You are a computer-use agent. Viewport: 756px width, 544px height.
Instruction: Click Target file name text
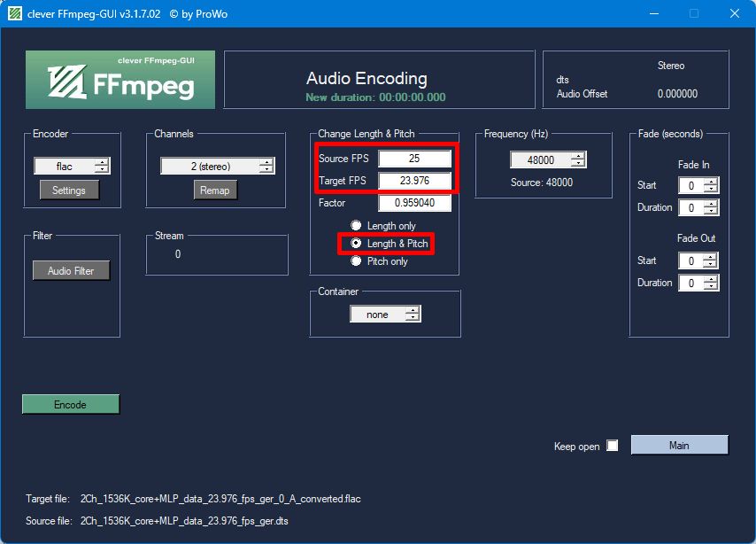pyautogui.click(x=220, y=499)
